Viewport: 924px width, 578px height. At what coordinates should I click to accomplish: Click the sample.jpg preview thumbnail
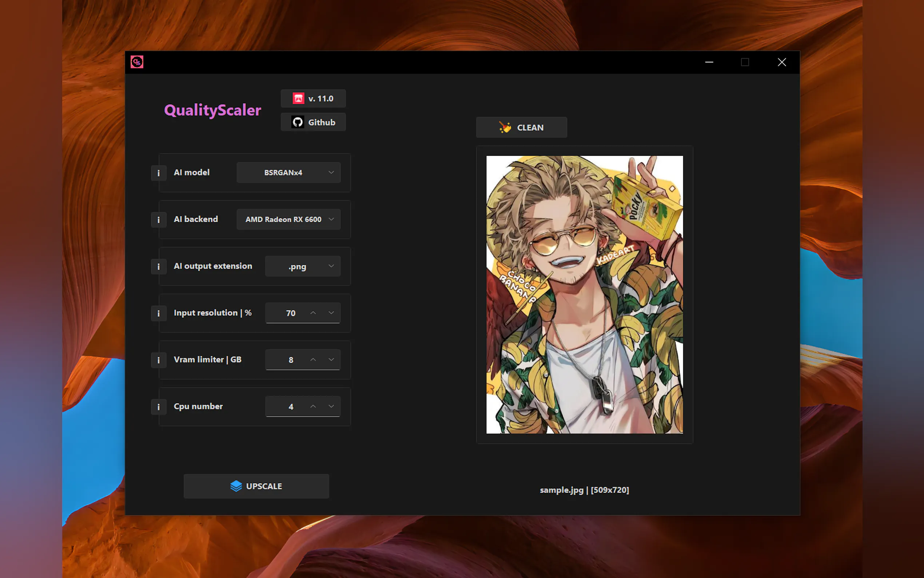pos(585,294)
